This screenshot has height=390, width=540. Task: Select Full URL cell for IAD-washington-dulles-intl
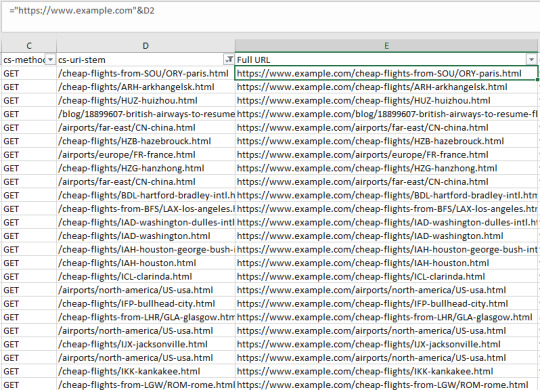pos(386,223)
